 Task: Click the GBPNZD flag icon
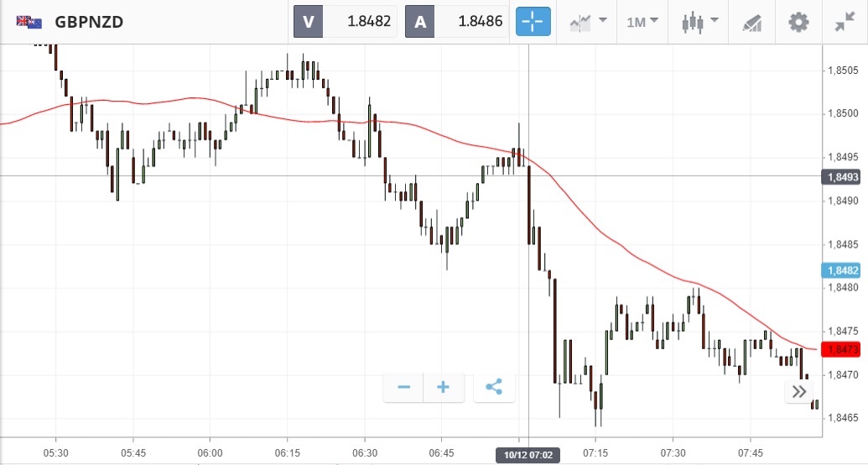(29, 22)
